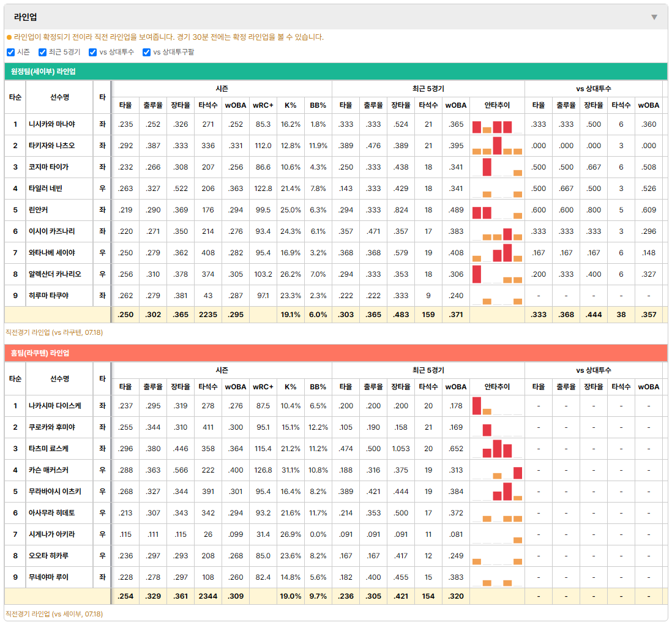This screenshot has height=625, width=672.
Task: Open player 타일러 네빈
Action: 45,189
